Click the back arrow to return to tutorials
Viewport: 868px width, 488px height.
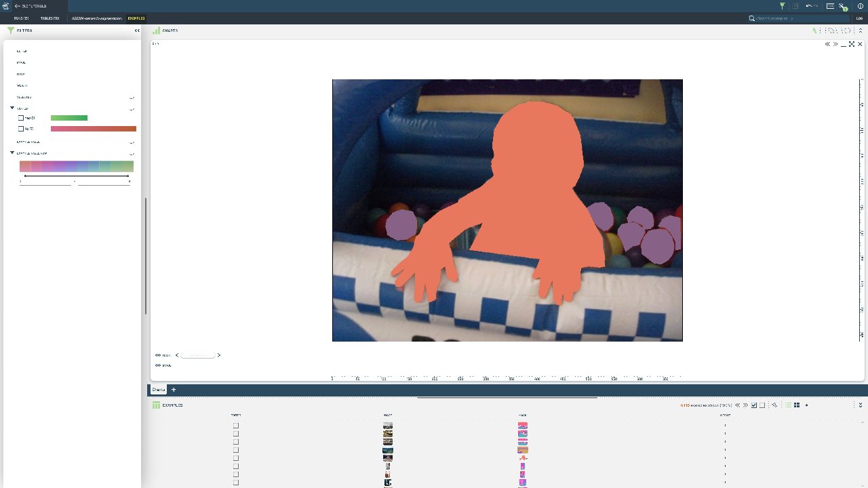(x=17, y=6)
